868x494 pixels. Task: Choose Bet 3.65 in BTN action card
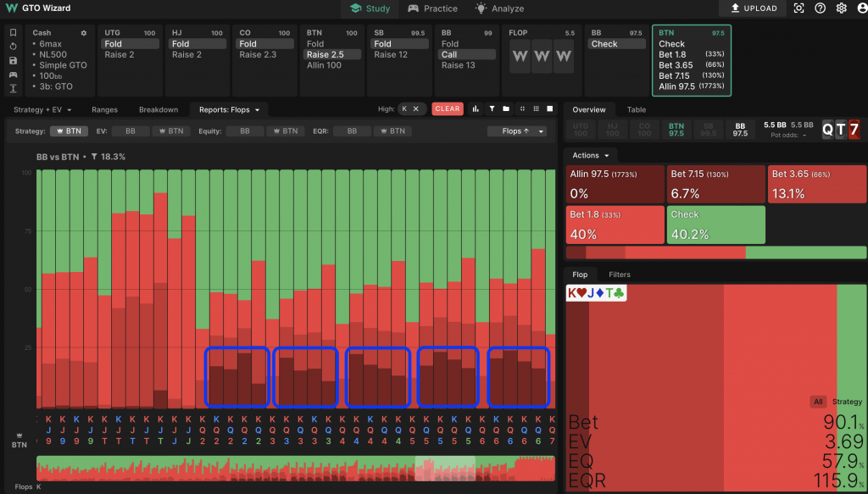point(692,64)
